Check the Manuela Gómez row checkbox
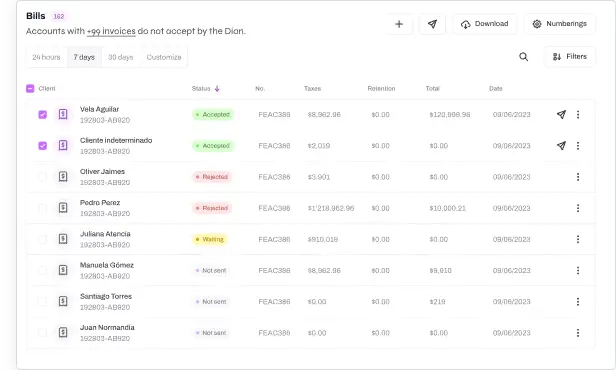The image size is (616, 370). click(x=42, y=271)
